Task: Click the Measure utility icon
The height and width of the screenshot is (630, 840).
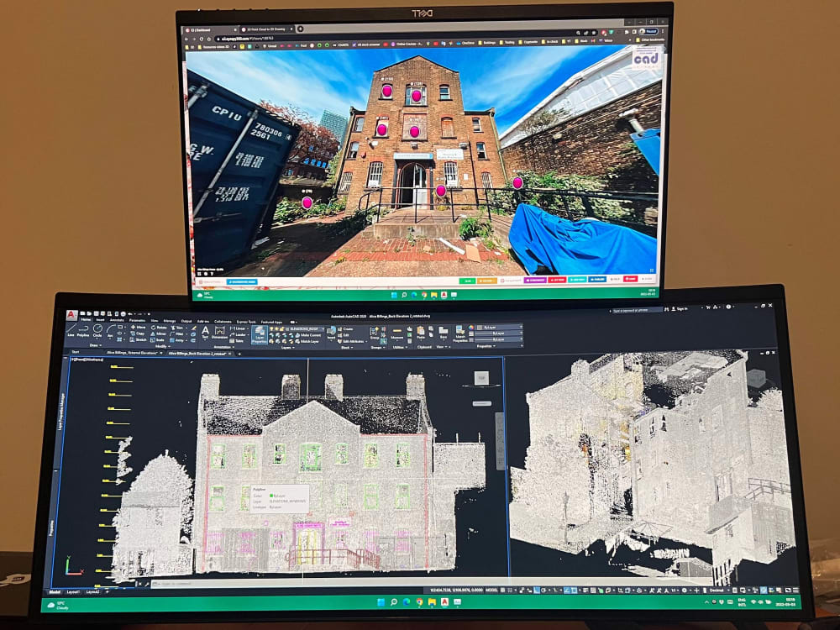Action: 397,333
